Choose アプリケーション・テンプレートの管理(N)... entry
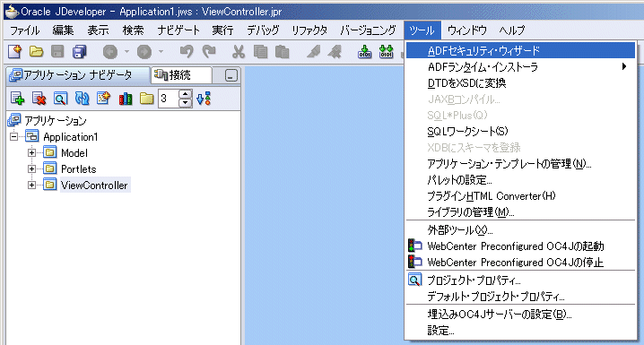Image resolution: width=644 pixels, height=345 pixels. pos(520,164)
